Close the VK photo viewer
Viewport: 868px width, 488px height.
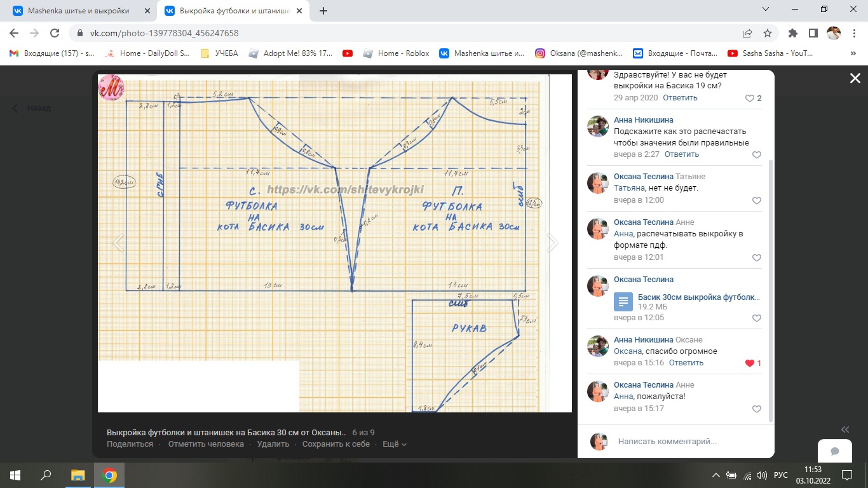tap(855, 78)
